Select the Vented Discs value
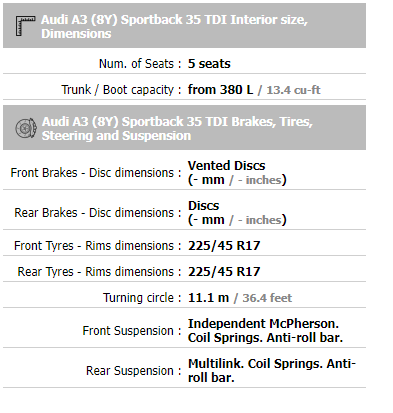393x413 pixels. click(227, 166)
